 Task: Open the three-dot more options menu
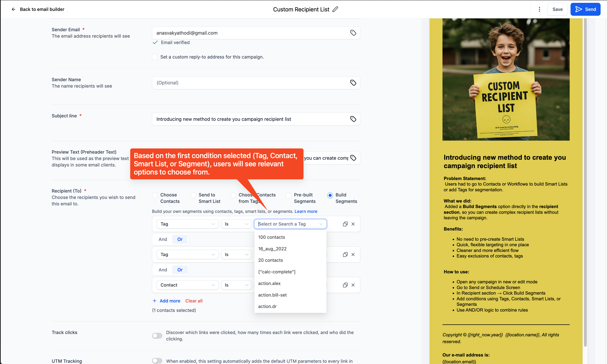[539, 9]
